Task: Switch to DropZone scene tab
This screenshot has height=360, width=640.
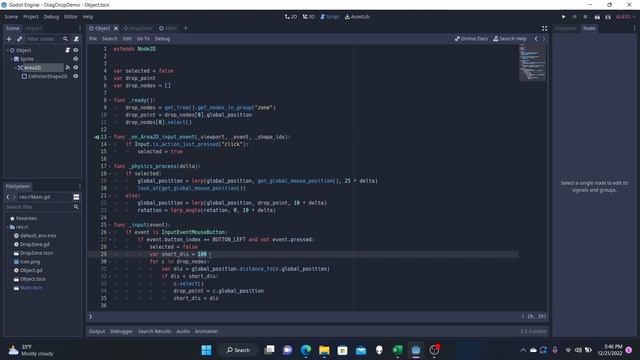Action: pyautogui.click(x=138, y=28)
